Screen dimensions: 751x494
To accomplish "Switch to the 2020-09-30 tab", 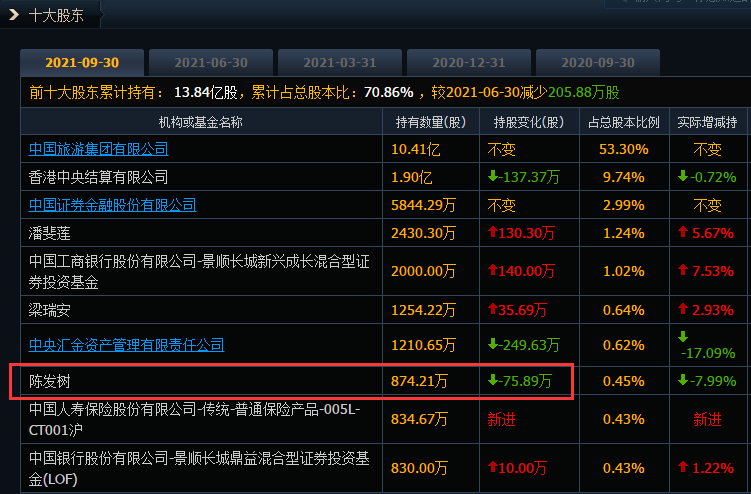I will (598, 63).
